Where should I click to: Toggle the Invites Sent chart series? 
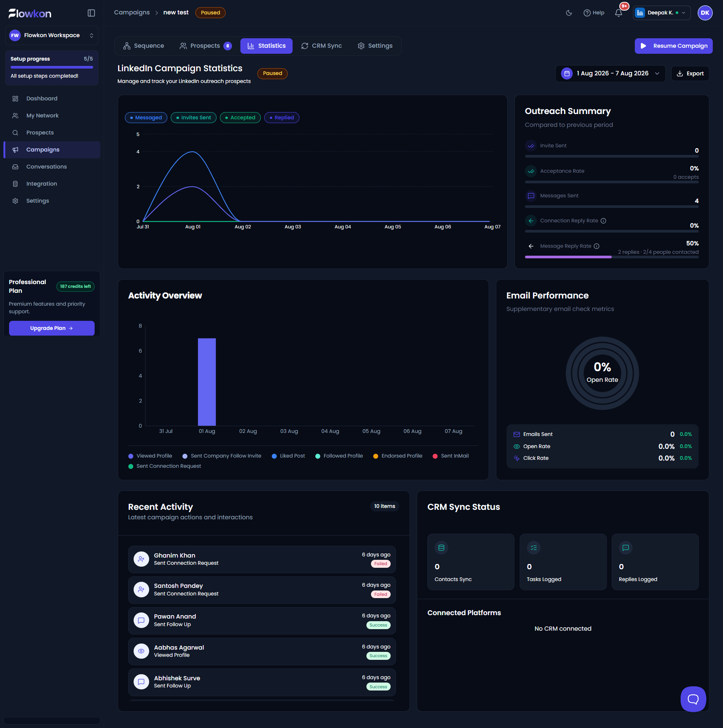[x=193, y=118]
